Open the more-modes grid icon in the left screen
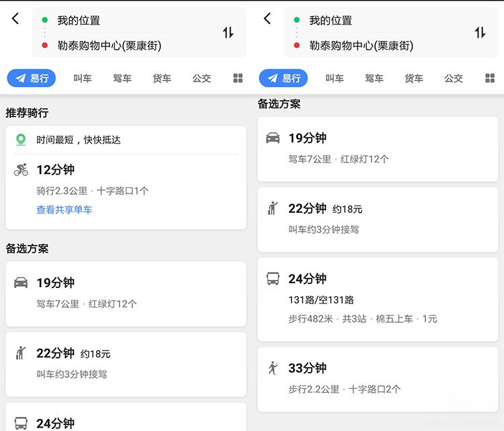The width and height of the screenshot is (504, 431). pyautogui.click(x=238, y=79)
